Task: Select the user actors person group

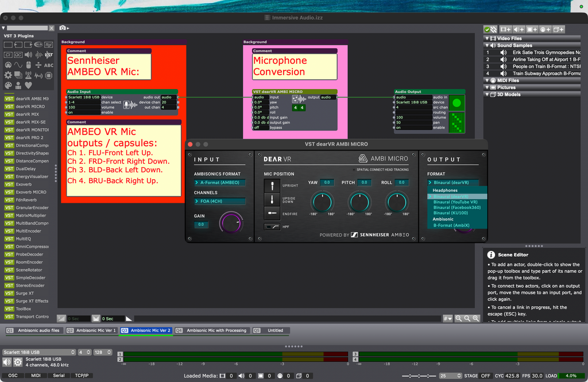Action: coord(18,86)
